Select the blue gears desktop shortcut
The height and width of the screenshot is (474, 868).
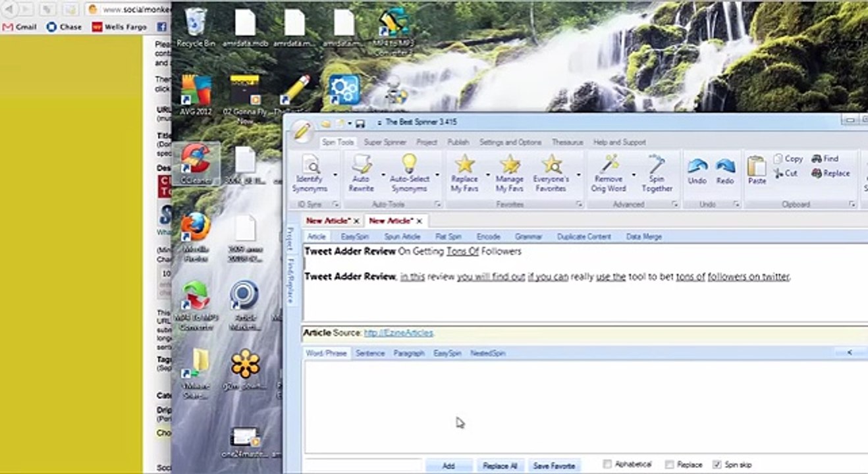click(343, 91)
